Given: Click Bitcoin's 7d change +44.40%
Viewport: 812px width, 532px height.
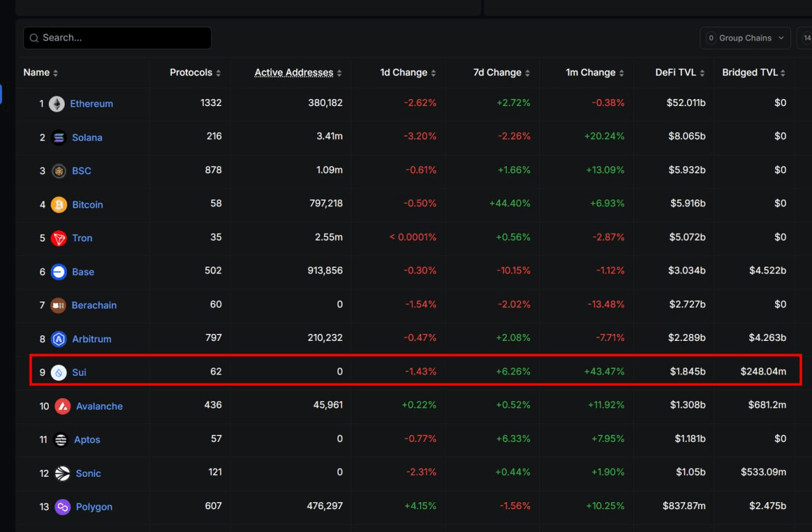Looking at the screenshot, I should 510,204.
